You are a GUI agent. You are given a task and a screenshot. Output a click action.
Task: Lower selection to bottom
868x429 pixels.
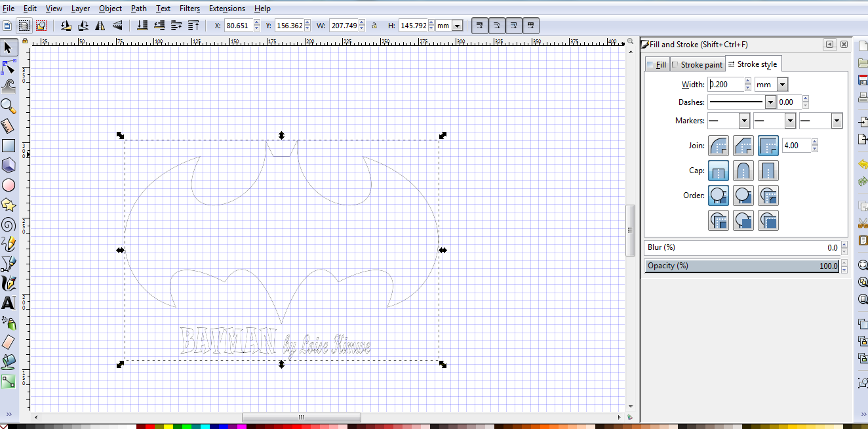142,26
